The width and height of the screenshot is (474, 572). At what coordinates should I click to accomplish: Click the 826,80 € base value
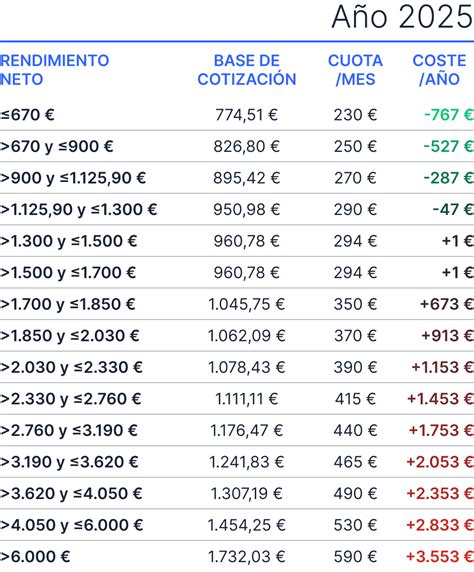coord(247,147)
